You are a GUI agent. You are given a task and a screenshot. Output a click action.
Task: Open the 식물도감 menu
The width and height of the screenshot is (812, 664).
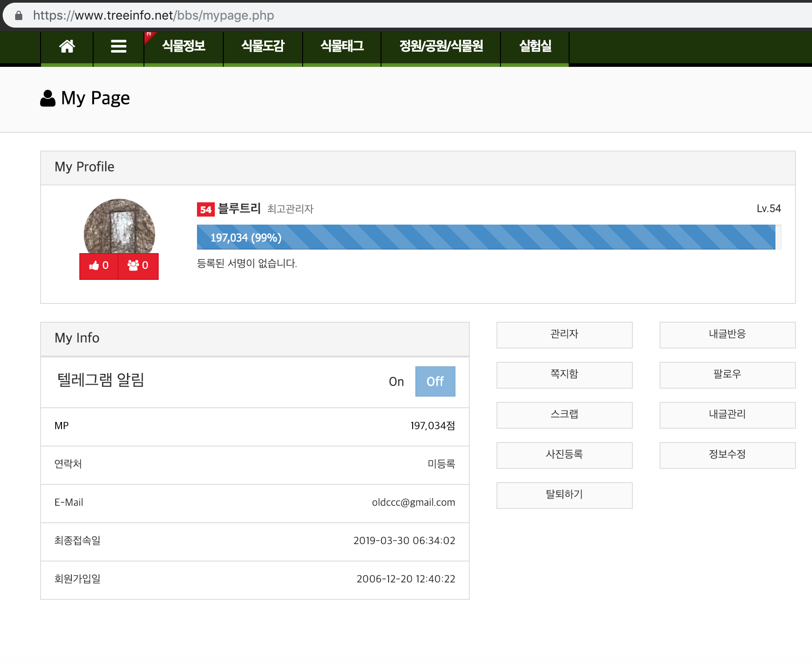263,46
